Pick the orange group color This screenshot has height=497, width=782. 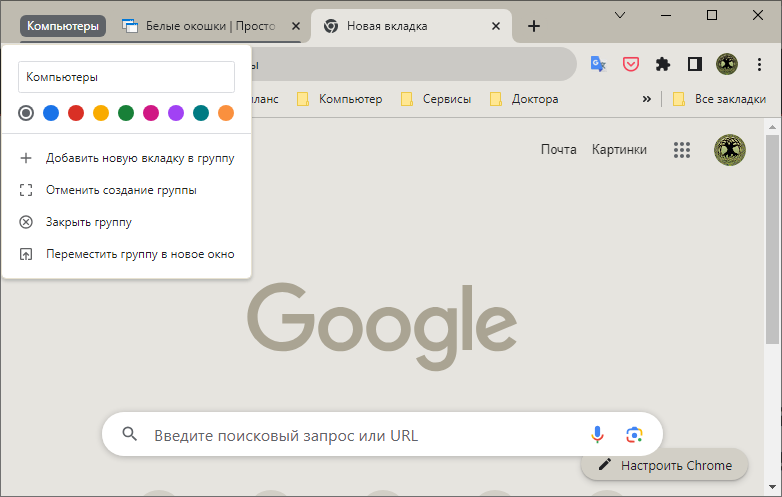(226, 113)
